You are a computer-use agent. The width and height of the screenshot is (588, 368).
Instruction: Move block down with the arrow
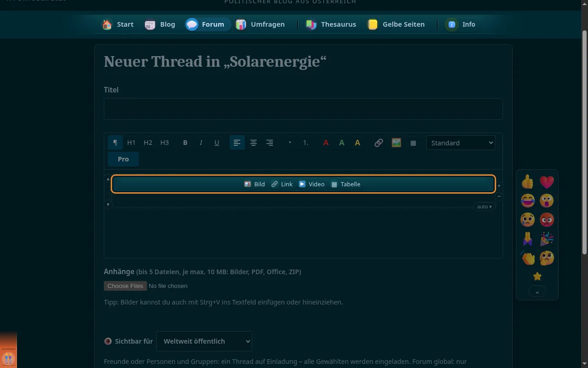(x=108, y=204)
